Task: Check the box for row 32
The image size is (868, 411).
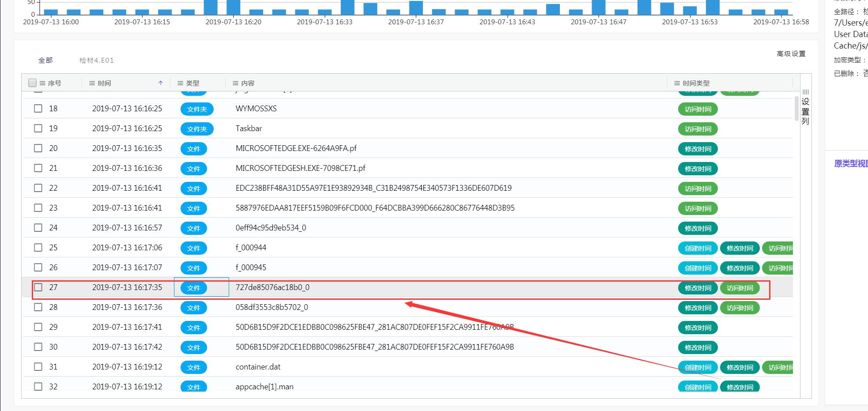Action: point(38,386)
